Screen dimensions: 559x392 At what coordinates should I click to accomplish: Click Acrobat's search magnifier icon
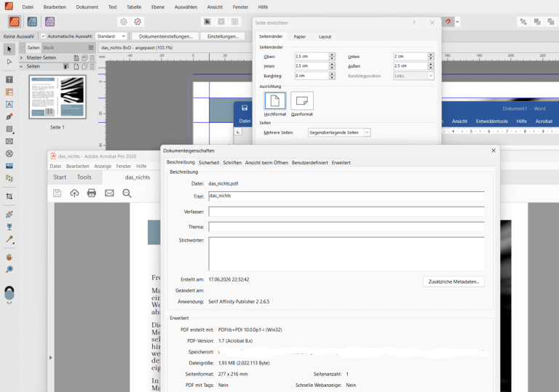click(127, 193)
